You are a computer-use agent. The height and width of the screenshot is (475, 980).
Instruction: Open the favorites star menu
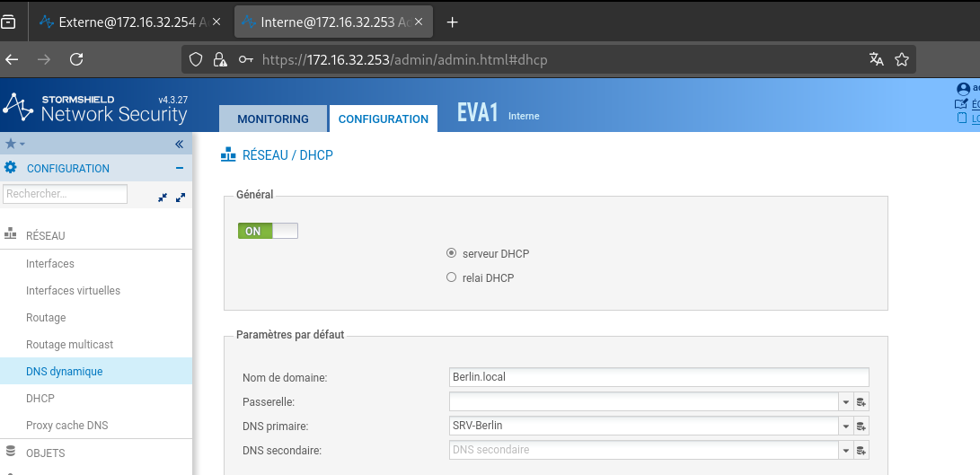coord(14,144)
